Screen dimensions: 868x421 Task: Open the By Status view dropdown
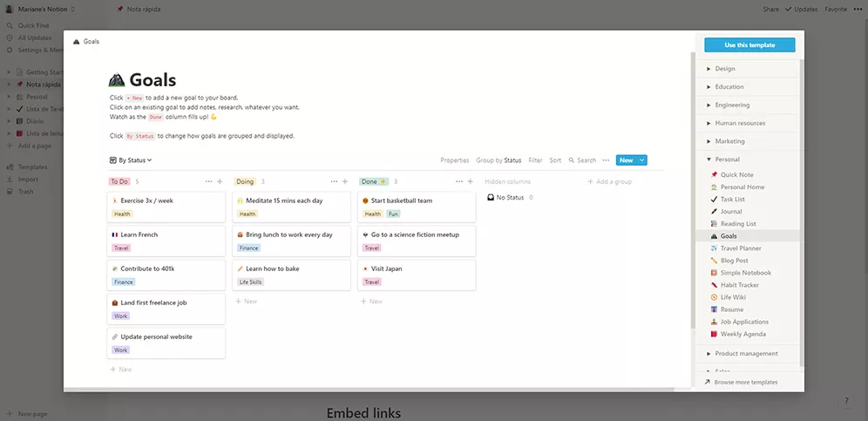click(131, 160)
